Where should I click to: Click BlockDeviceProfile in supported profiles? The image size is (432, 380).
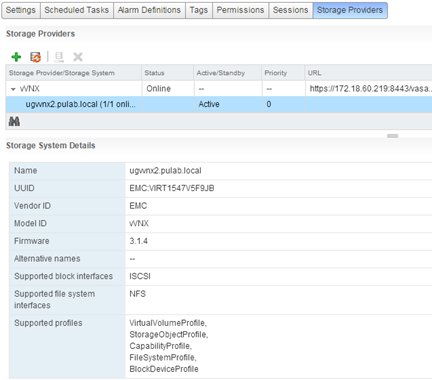[x=164, y=369]
